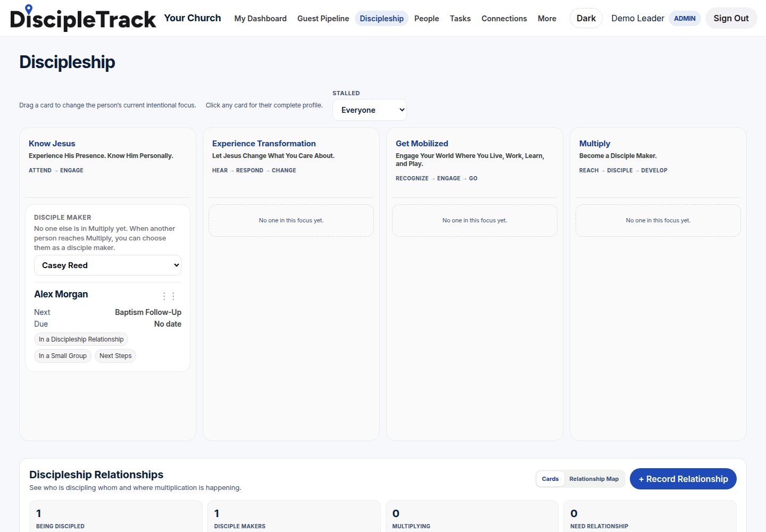Open the More navigation menu
Screen dimensions: 766x532
point(547,19)
